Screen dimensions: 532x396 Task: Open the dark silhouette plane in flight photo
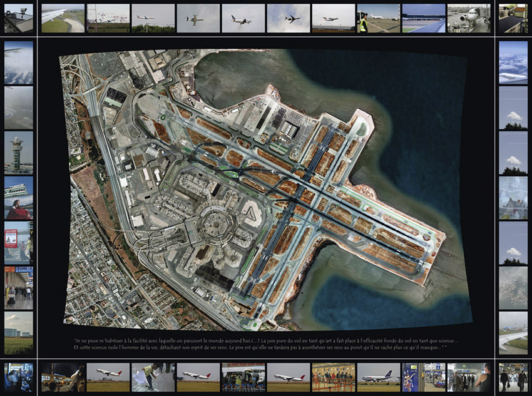tap(288, 18)
